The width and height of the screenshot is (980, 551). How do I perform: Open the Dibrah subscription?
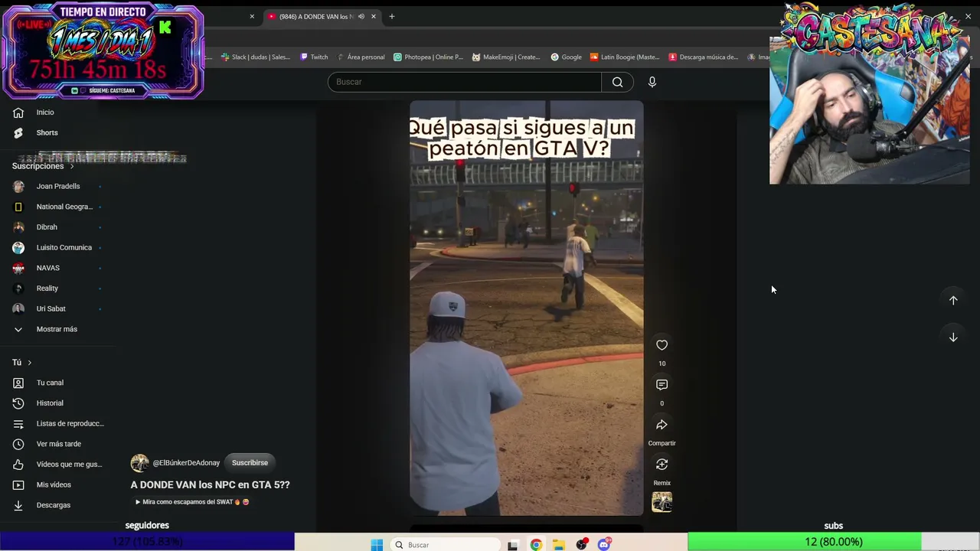coord(47,227)
